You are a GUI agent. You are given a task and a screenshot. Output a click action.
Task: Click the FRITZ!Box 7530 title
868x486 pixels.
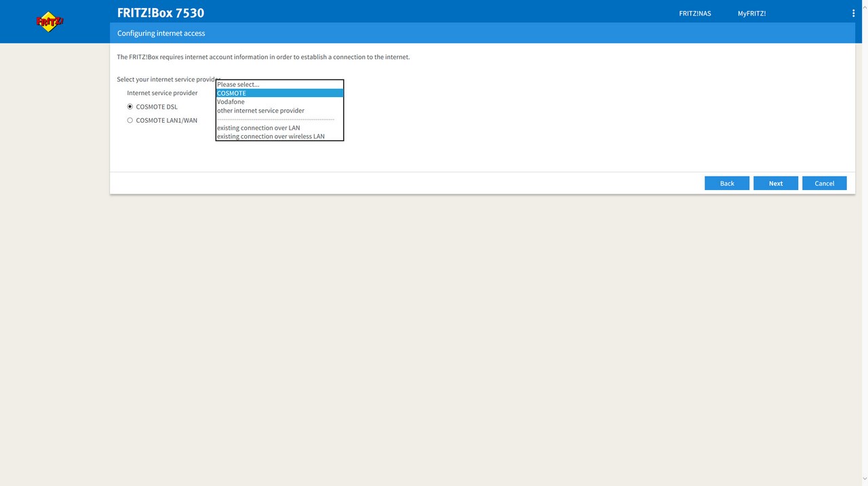coord(161,13)
